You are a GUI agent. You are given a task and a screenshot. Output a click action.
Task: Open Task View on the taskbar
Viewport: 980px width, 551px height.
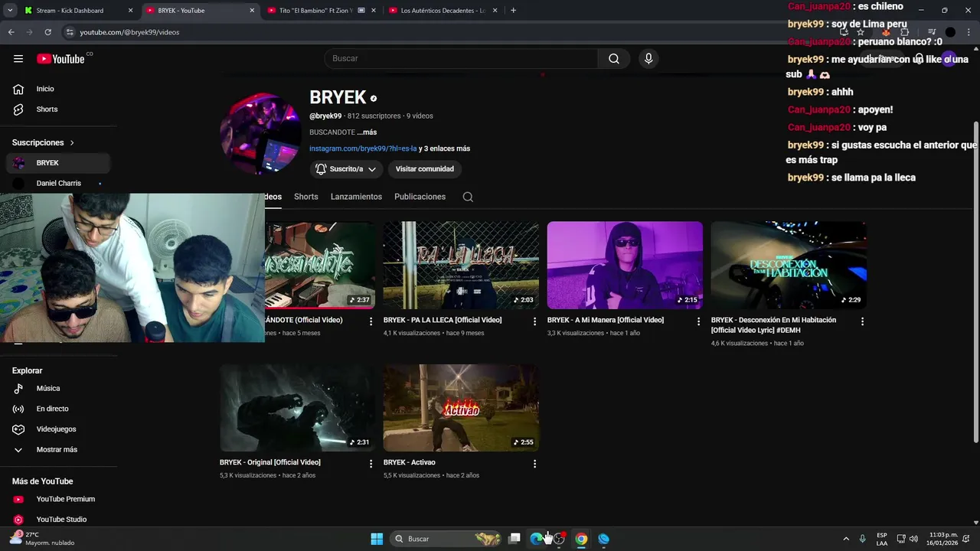click(x=515, y=539)
